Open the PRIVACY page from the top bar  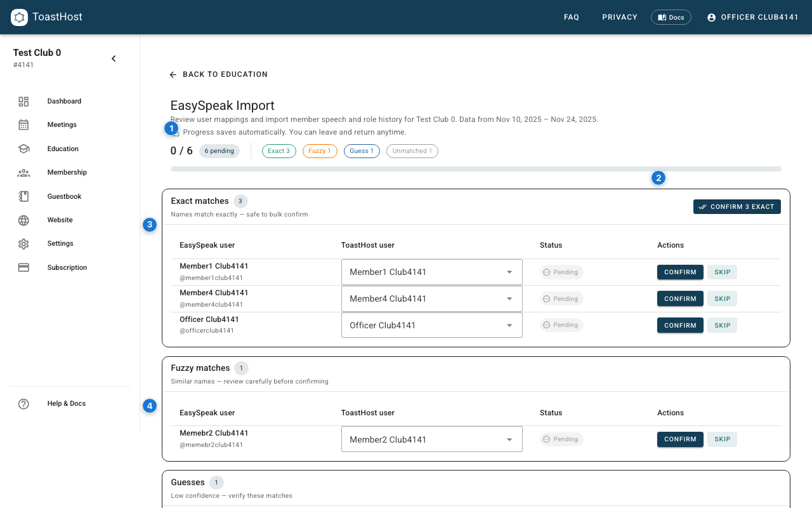(x=619, y=17)
